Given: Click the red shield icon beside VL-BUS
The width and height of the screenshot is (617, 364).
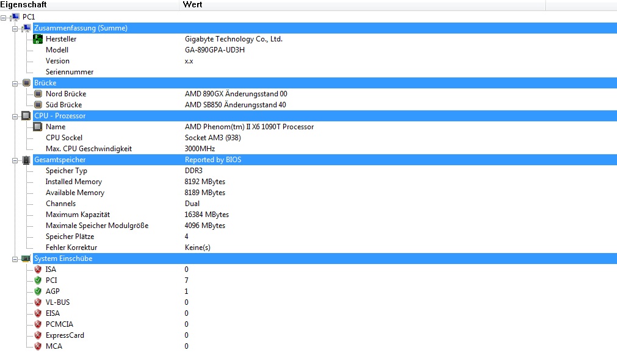Looking at the screenshot, I should click(38, 302).
